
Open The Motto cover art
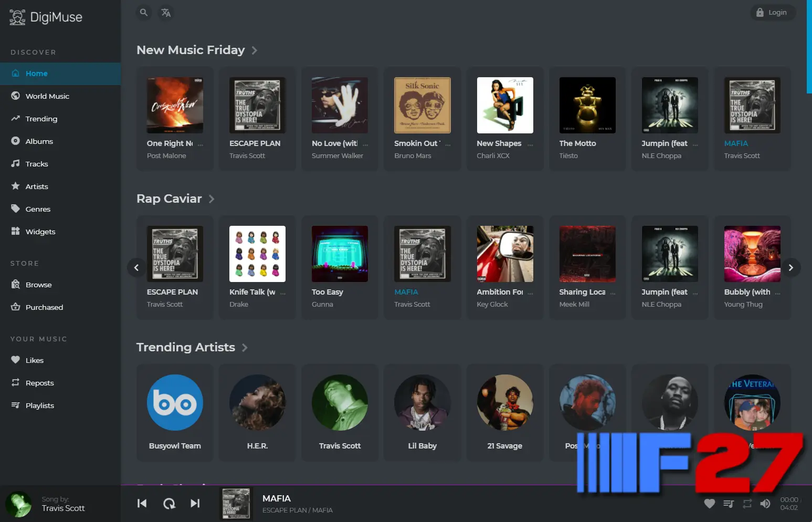(587, 105)
